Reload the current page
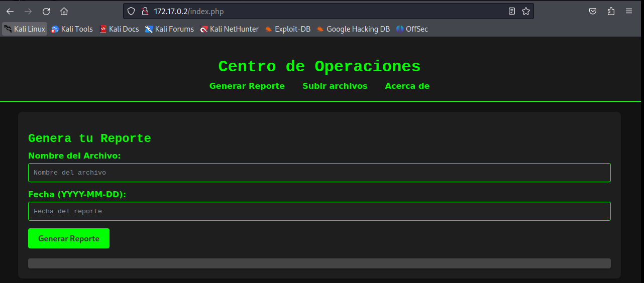This screenshot has width=644, height=283. pos(46,11)
